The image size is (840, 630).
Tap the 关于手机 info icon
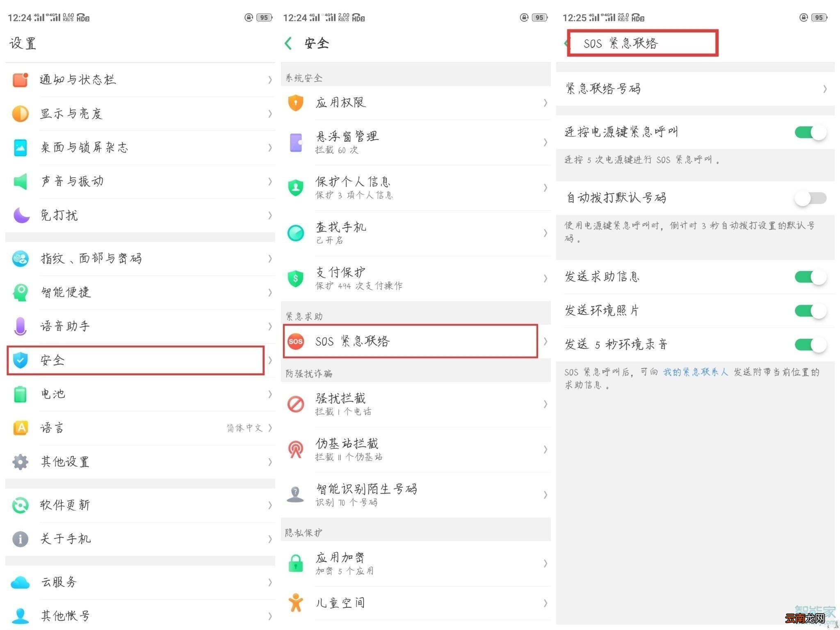20,539
